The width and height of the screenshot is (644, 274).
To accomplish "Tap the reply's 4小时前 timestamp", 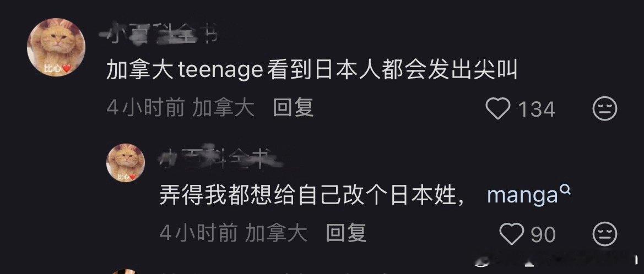I will (x=198, y=234).
